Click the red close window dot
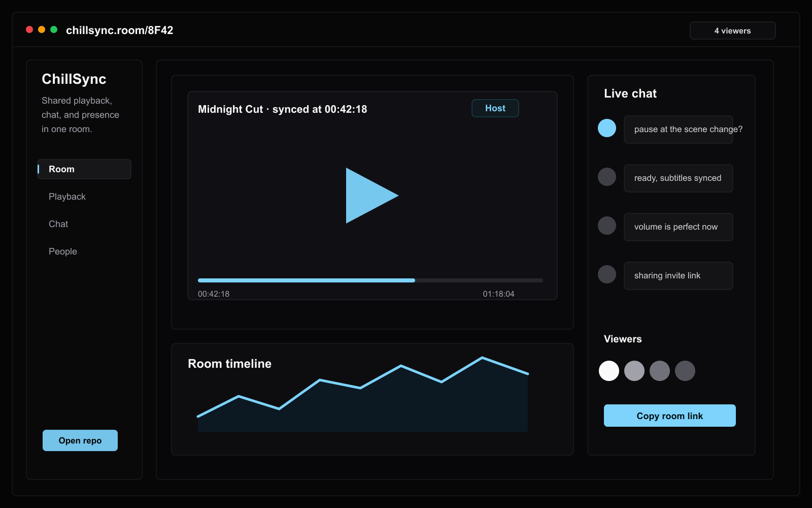 point(29,29)
